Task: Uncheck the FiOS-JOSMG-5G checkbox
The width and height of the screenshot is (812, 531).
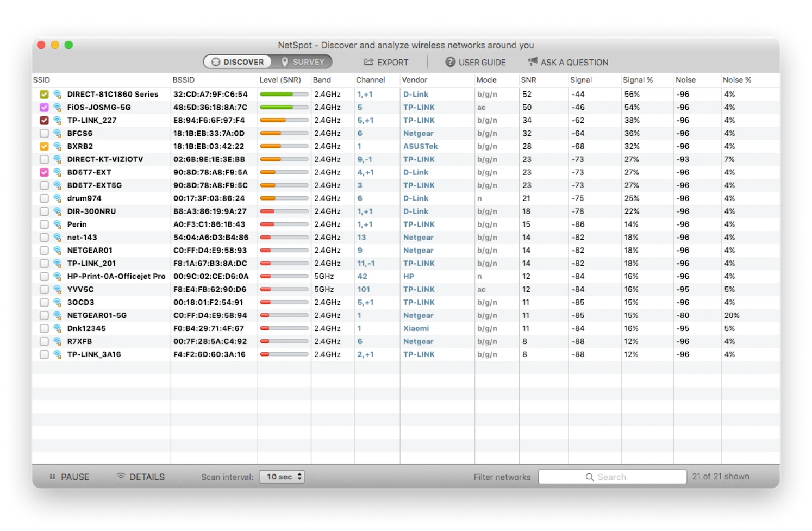Action: pyautogui.click(x=44, y=108)
